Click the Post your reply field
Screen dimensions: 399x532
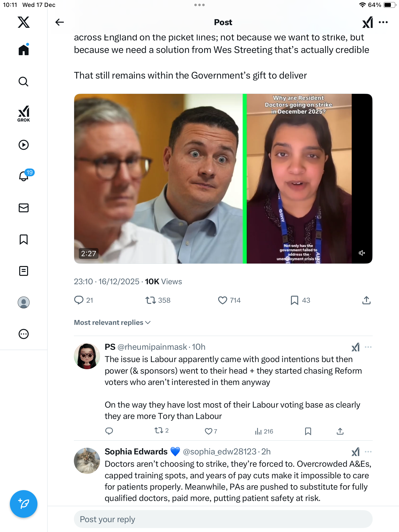click(223, 519)
